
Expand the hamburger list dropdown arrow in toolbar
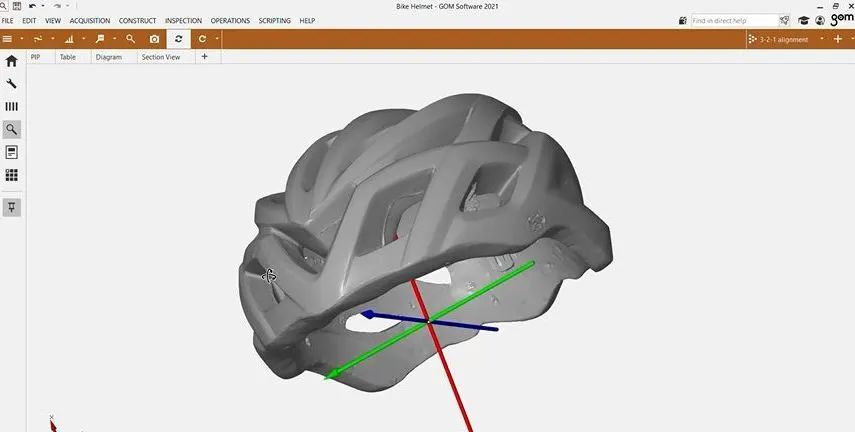22,39
